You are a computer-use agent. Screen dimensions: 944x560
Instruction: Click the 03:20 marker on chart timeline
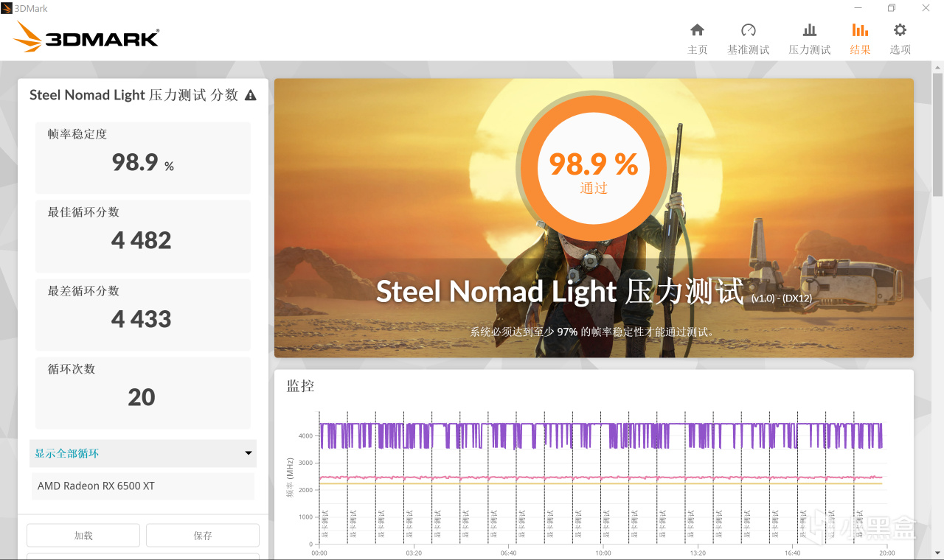[414, 553]
